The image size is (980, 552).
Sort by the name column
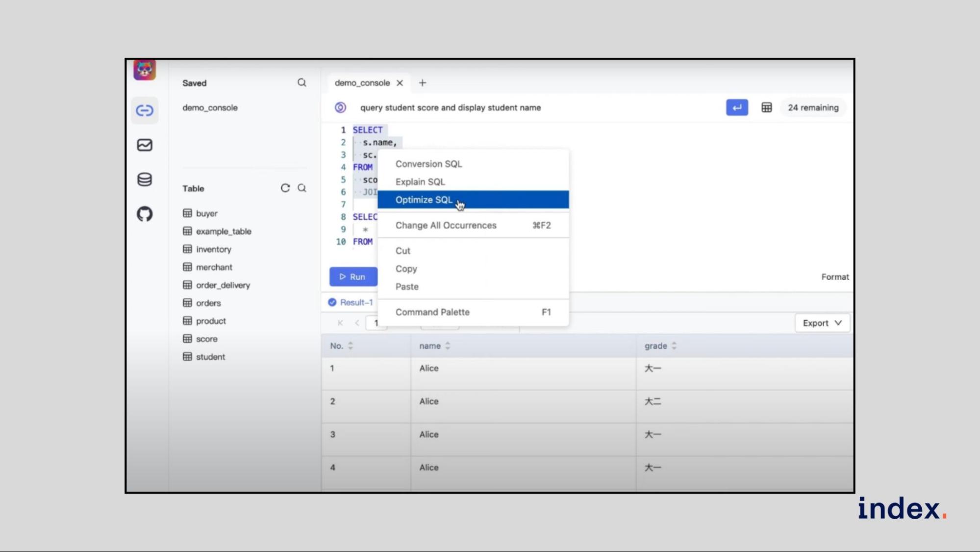pyautogui.click(x=448, y=346)
